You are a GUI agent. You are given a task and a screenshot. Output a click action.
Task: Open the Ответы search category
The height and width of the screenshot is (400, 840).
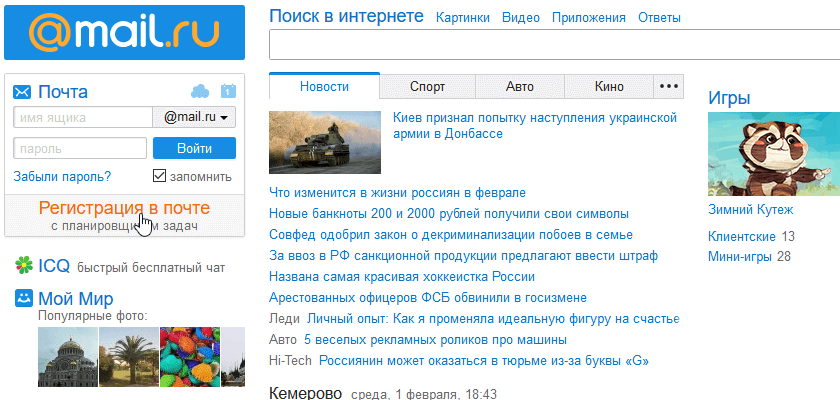pyautogui.click(x=659, y=18)
